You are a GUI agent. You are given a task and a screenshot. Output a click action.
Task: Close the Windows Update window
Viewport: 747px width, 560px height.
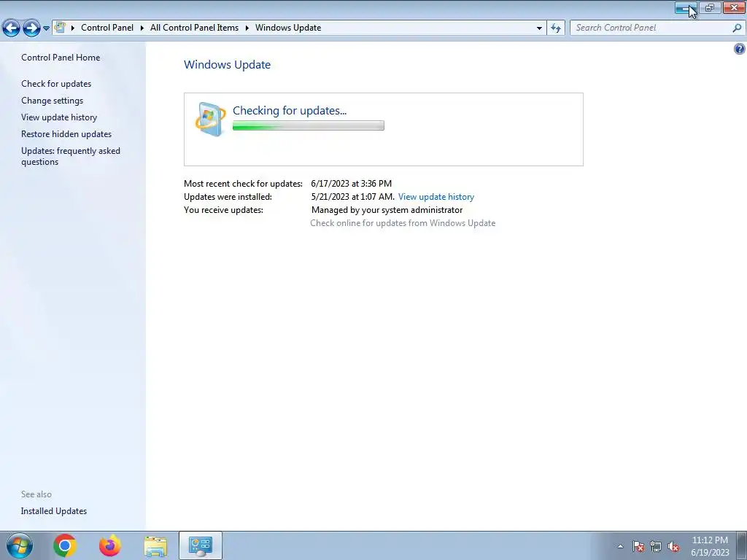click(734, 7)
